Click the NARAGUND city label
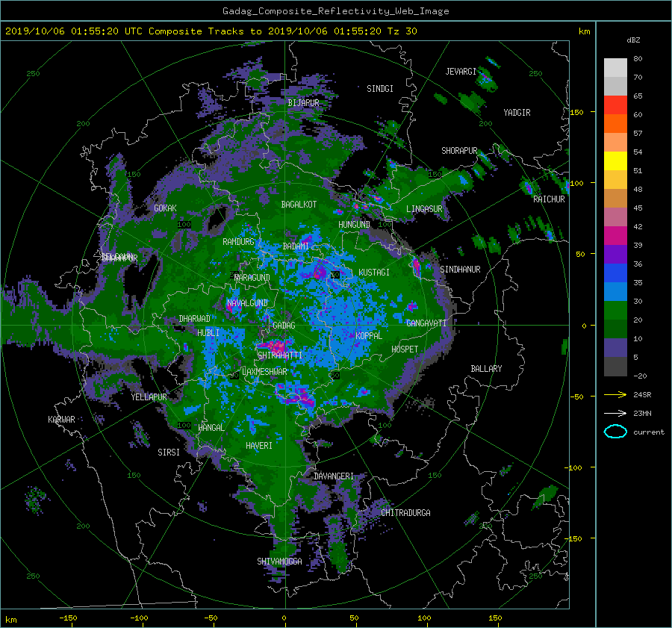 coord(252,278)
